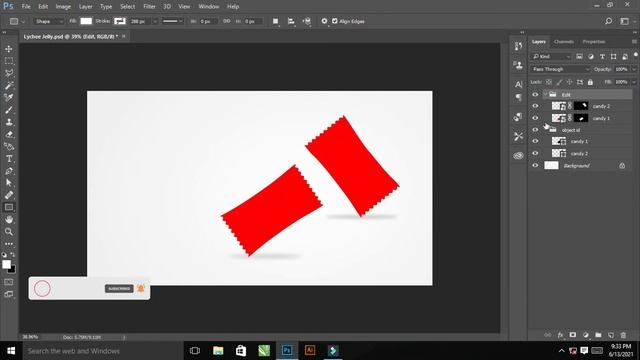Toggle lock transparent pixels

point(549,82)
